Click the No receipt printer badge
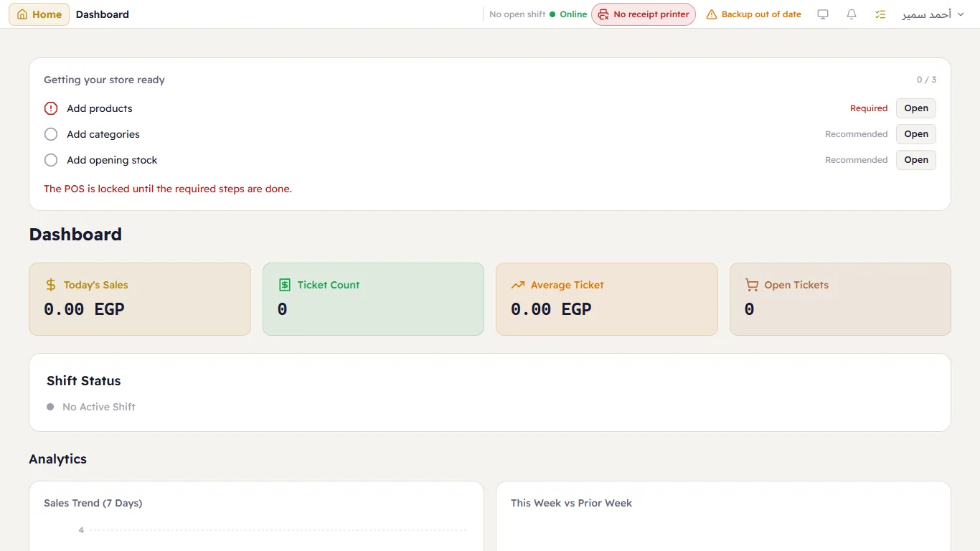 coord(644,14)
